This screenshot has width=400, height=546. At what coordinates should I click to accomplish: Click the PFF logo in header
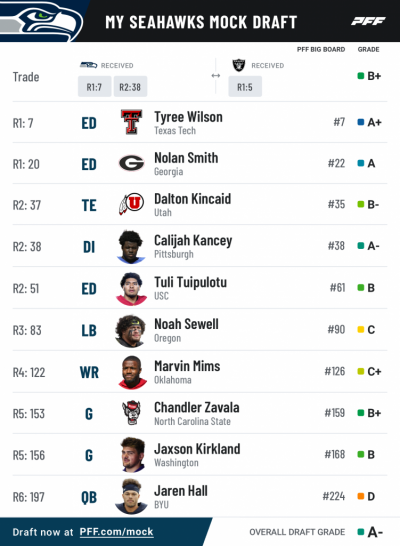click(368, 22)
